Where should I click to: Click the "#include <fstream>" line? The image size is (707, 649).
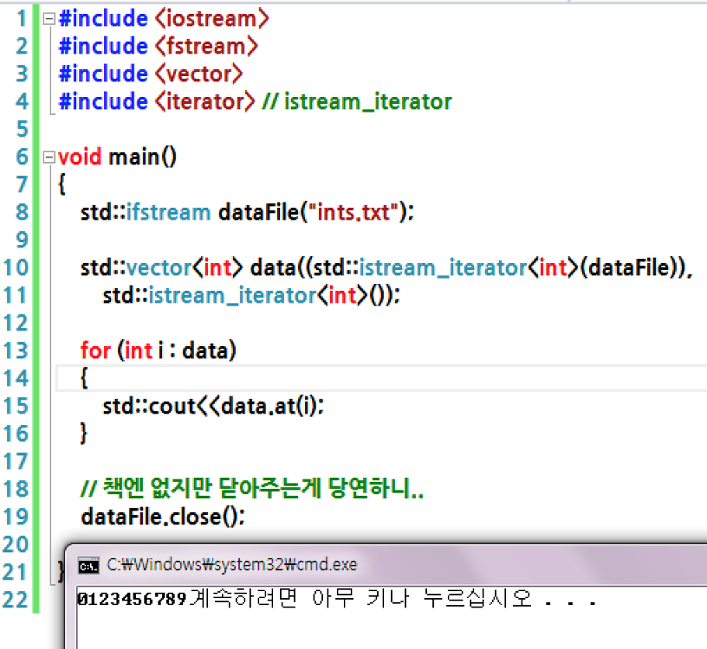pyautogui.click(x=158, y=46)
